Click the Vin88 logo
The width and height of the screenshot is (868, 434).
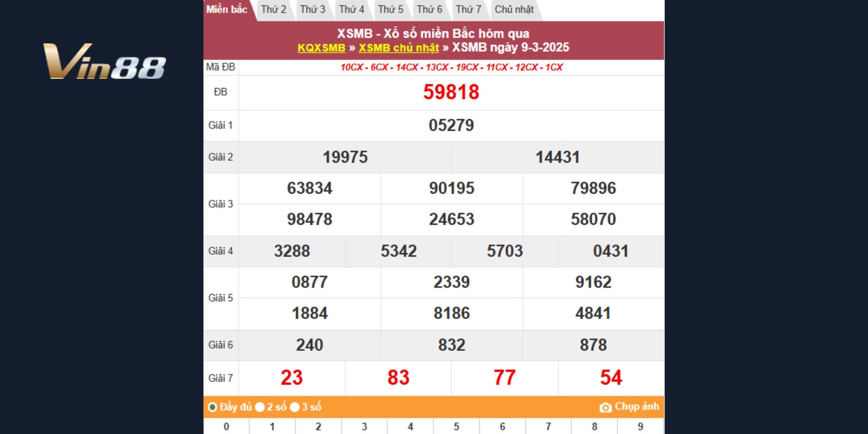point(105,61)
